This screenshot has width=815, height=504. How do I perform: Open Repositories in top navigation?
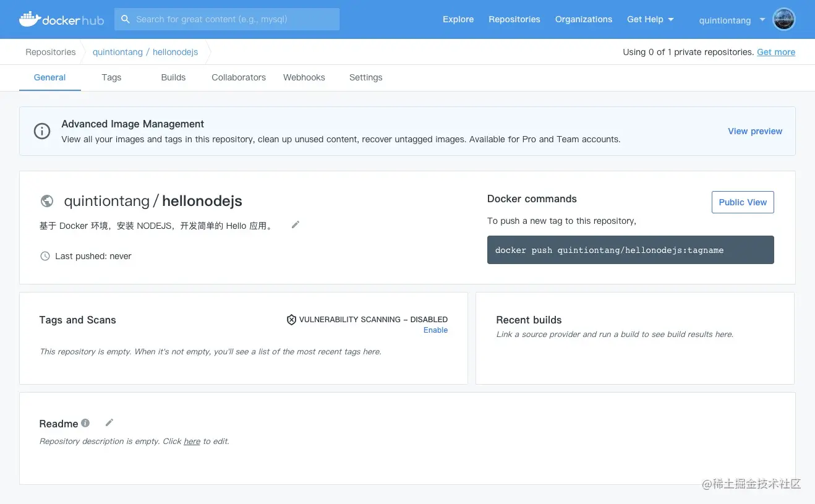(514, 19)
